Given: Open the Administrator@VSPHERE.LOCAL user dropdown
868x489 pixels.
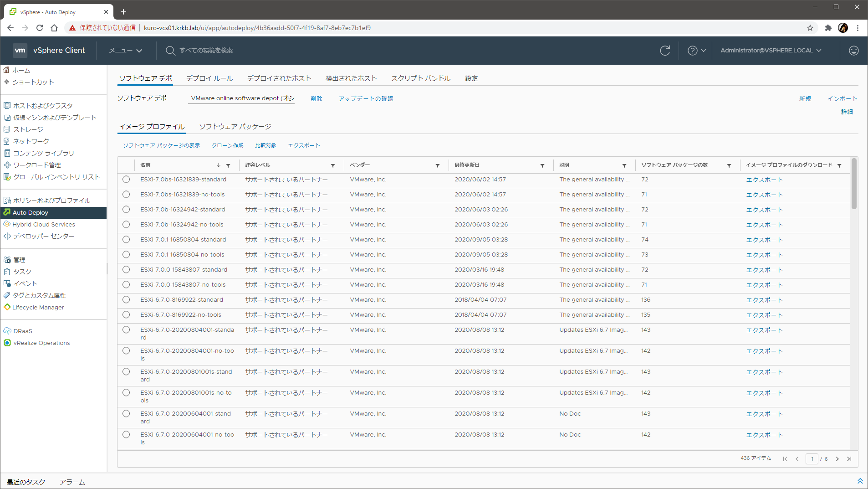Looking at the screenshot, I should click(771, 51).
